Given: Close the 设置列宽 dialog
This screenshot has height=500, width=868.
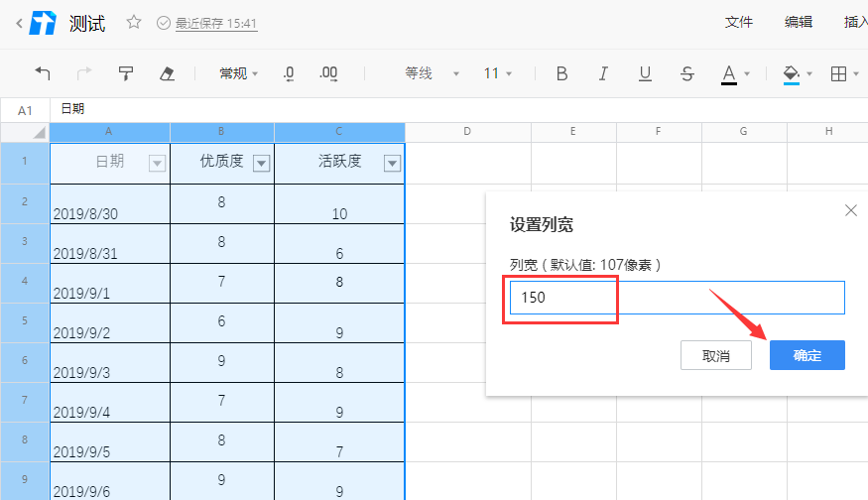Looking at the screenshot, I should click(x=851, y=210).
